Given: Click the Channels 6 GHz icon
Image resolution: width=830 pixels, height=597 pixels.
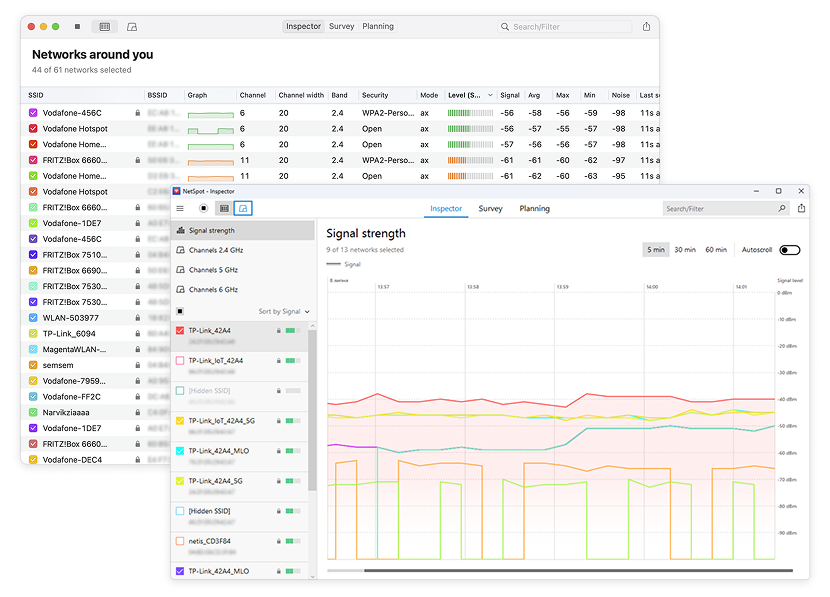Looking at the screenshot, I should [181, 290].
